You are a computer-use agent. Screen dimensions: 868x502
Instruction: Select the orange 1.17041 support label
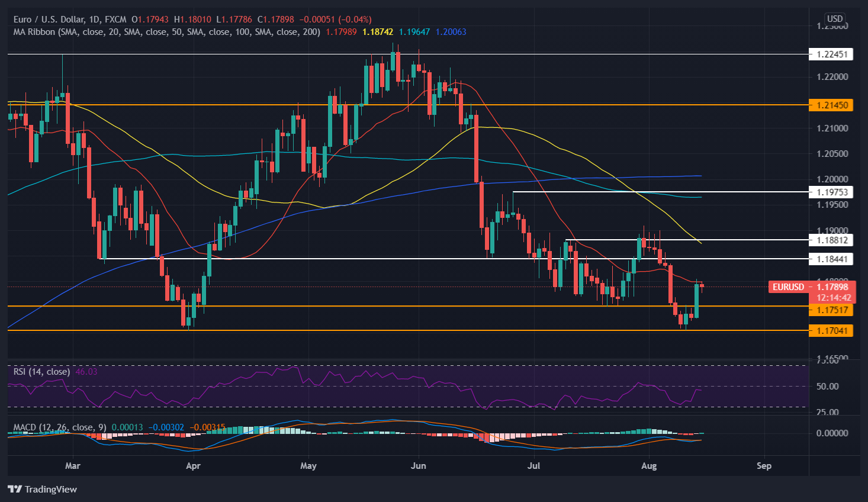pyautogui.click(x=831, y=331)
